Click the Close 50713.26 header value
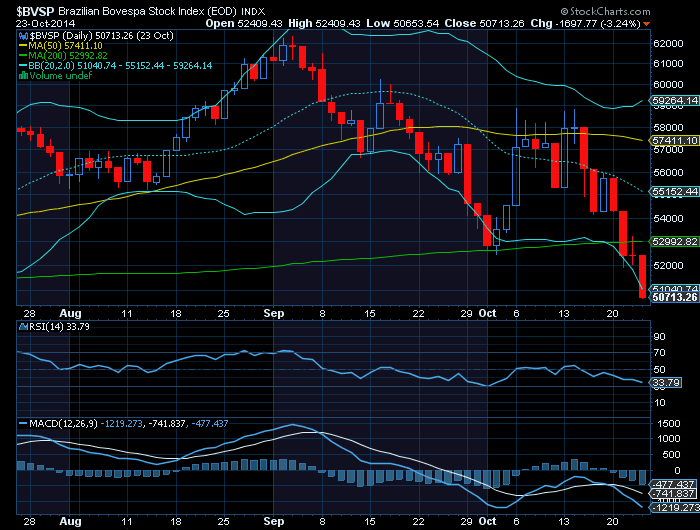This screenshot has height=530, width=700. point(484,24)
